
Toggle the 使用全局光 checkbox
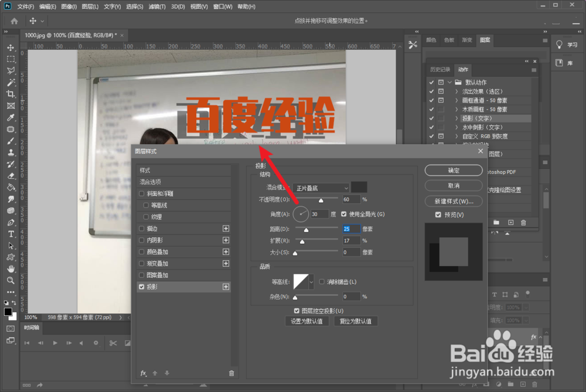(x=344, y=214)
